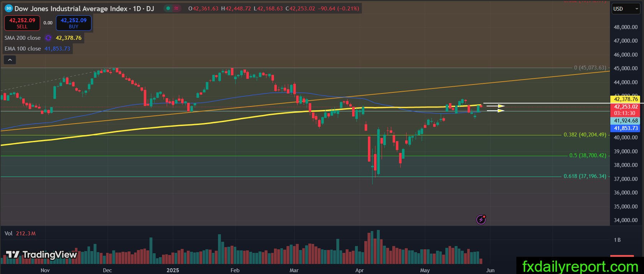This screenshot has width=644, height=274.
Task: Open the USD currency dropdown
Action: (625, 9)
